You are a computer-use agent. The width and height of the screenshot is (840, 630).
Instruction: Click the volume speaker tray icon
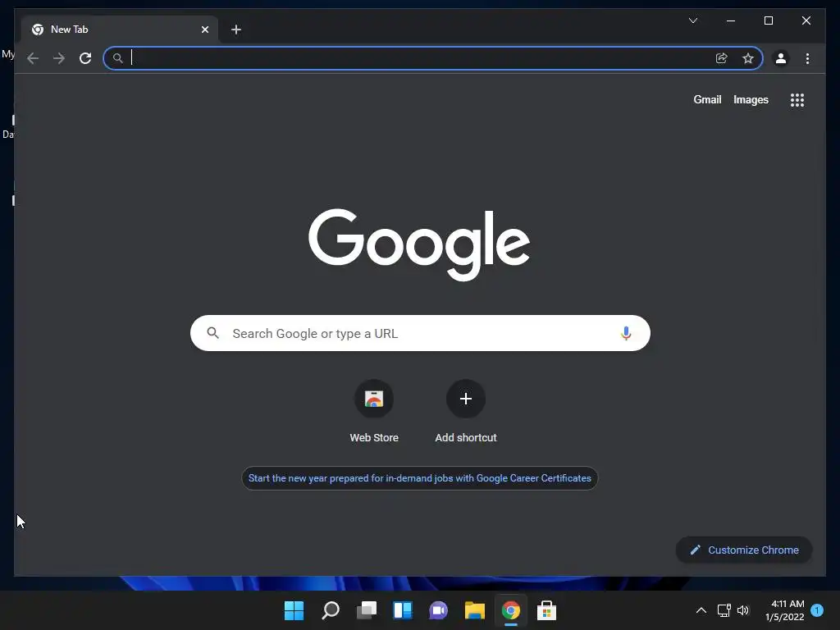click(743, 610)
